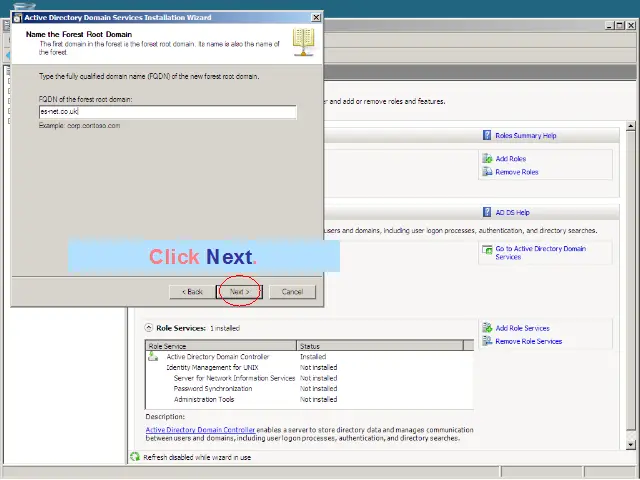Collapse the Role Services section
The width and height of the screenshot is (640, 480).
pos(149,328)
